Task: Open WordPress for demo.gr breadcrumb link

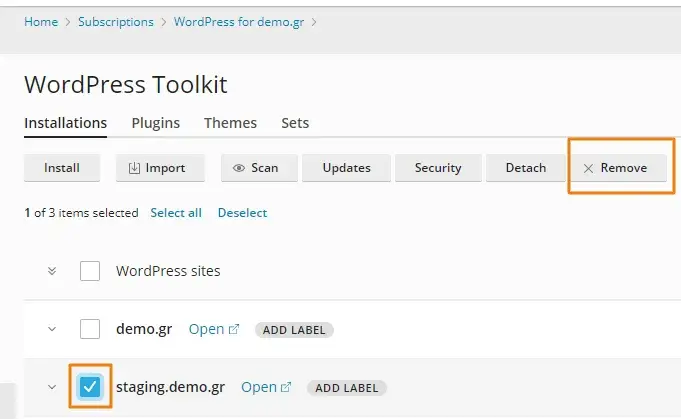Action: click(x=238, y=22)
